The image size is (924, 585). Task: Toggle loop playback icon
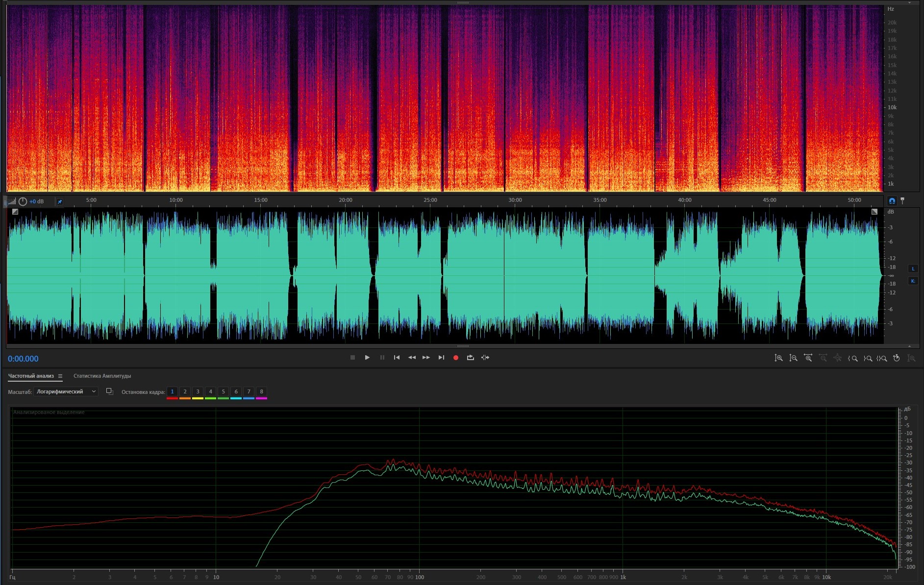click(x=470, y=358)
